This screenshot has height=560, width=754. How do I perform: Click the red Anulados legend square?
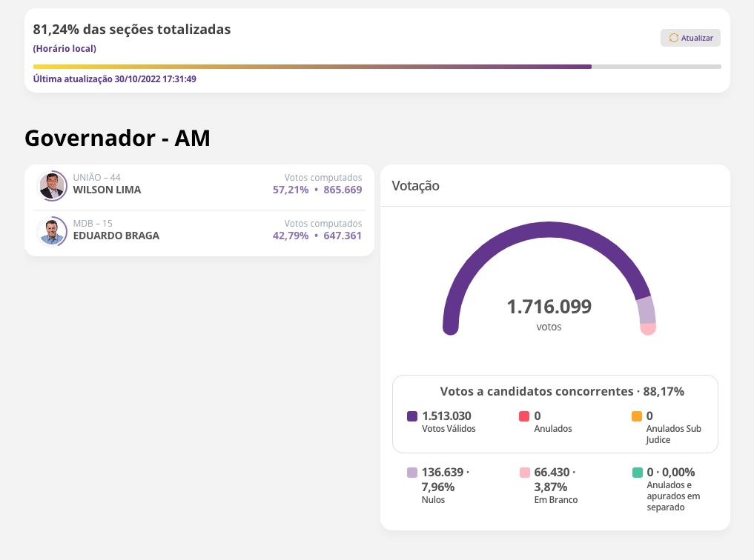[524, 416]
